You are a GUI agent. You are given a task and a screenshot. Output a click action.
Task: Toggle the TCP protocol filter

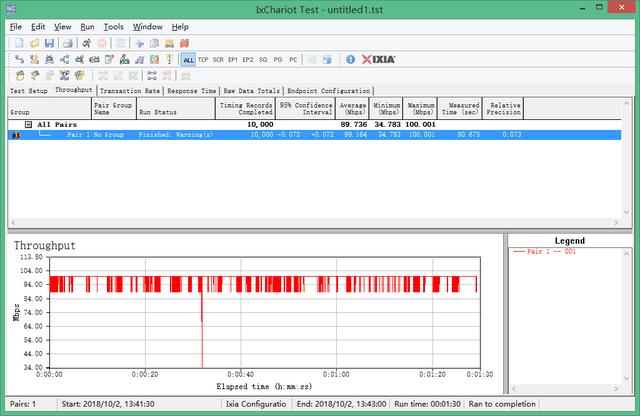(x=203, y=60)
